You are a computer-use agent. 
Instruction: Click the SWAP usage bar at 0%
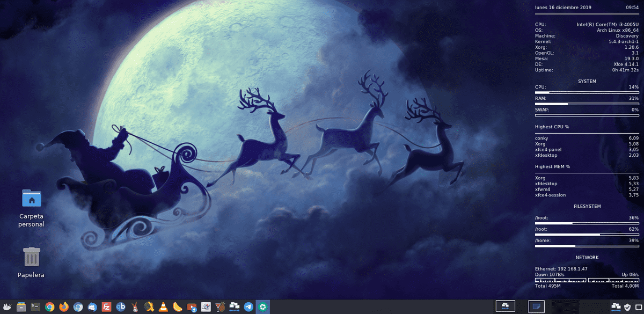point(587,115)
